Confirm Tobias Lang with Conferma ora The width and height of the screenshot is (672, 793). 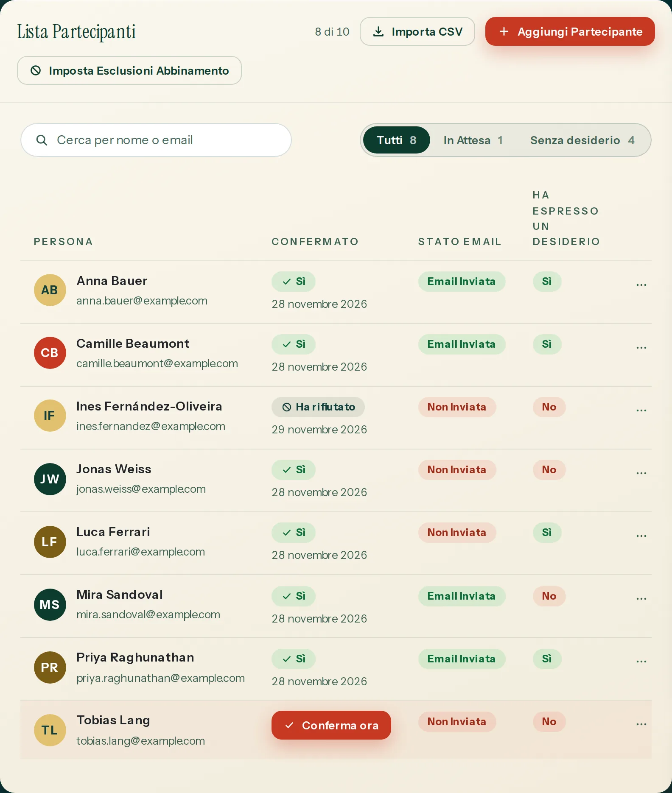pos(331,725)
